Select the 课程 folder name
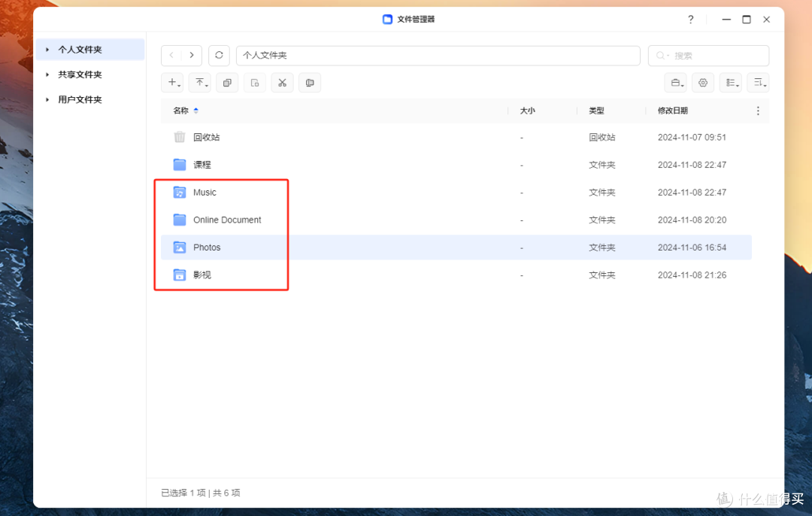Image resolution: width=812 pixels, height=516 pixels. click(x=202, y=165)
